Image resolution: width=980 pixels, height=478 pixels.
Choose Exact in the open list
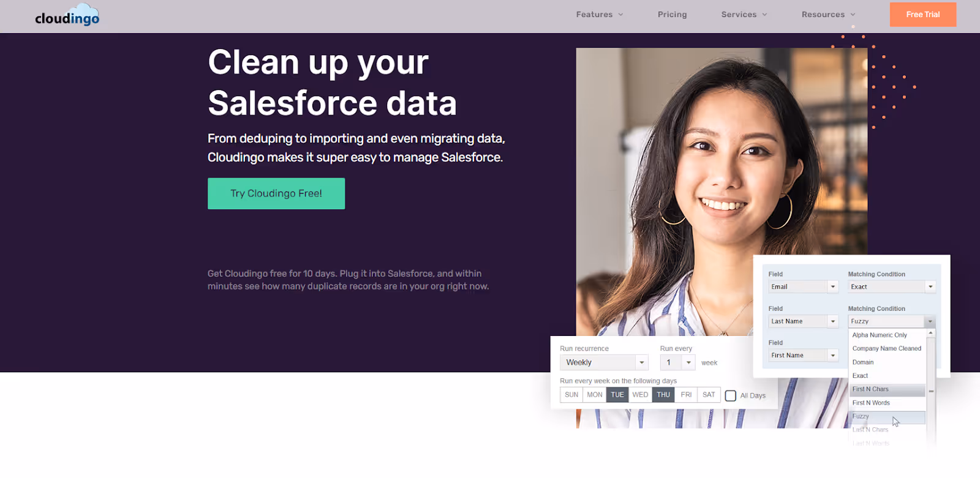click(x=887, y=376)
